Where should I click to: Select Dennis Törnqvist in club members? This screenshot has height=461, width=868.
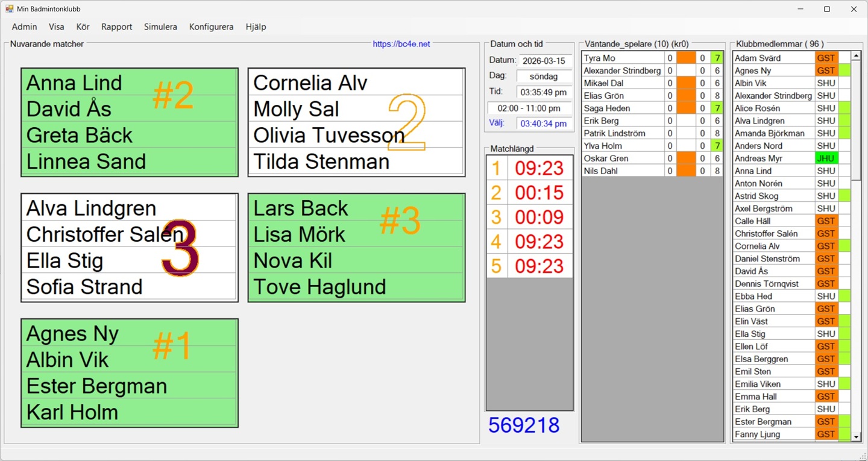[x=774, y=284]
